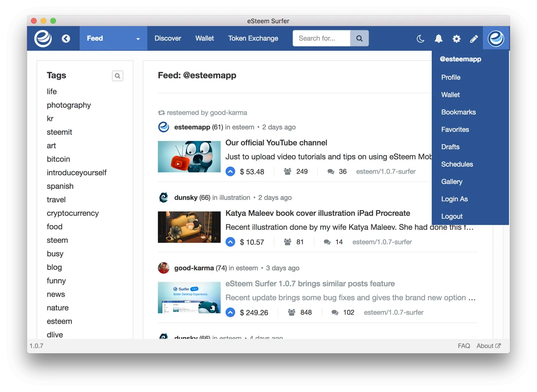Select the 'busy' tag

coord(55,254)
